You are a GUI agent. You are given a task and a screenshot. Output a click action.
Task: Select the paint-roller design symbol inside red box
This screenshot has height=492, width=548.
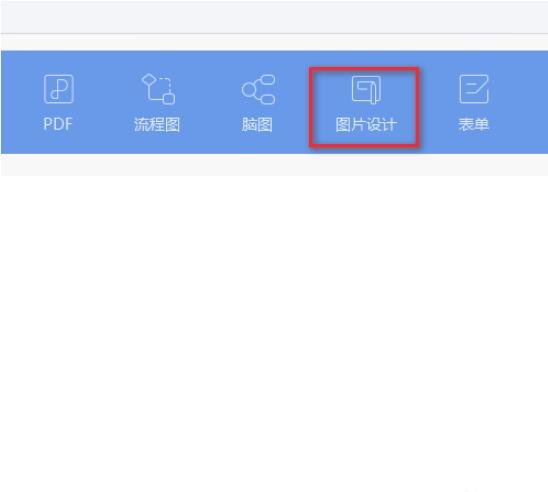pyautogui.click(x=366, y=90)
